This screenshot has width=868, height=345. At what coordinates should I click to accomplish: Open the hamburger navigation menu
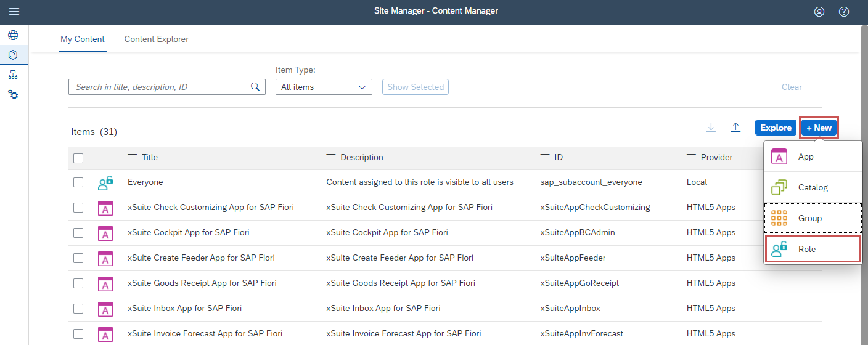tap(14, 12)
